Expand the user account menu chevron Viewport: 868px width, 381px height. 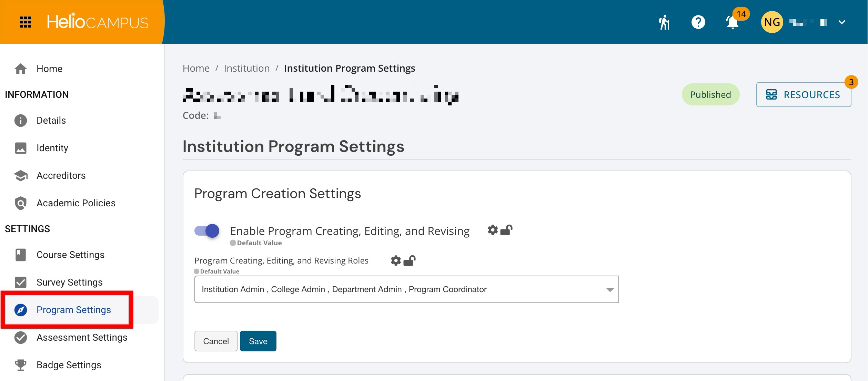[842, 22]
